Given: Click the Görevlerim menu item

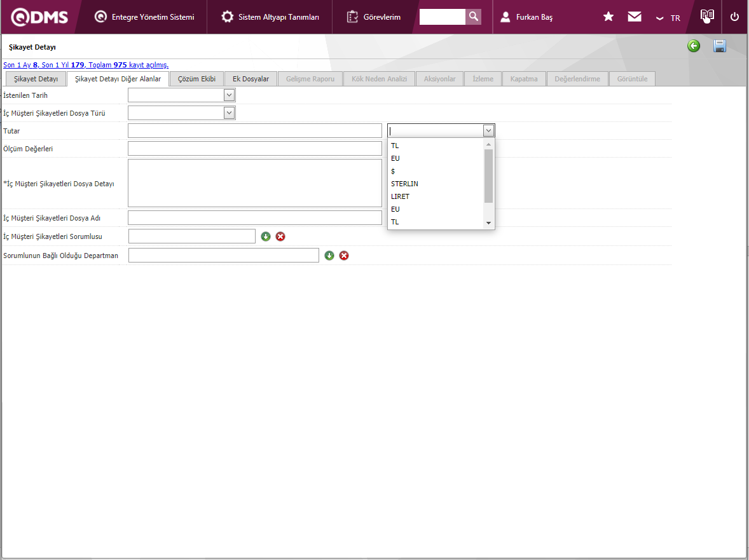Looking at the screenshot, I should pos(374,17).
